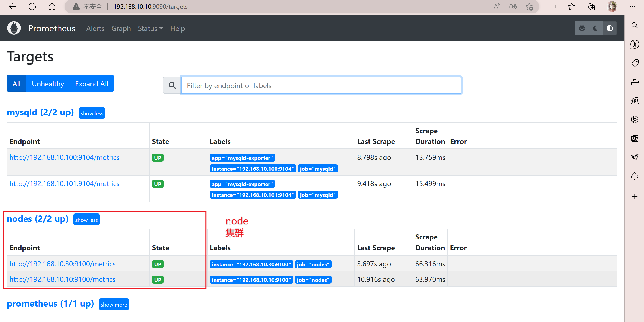Viewport: 644px width, 322px height.
Task: Click the 13.759ms scrape duration
Action: [x=430, y=157]
